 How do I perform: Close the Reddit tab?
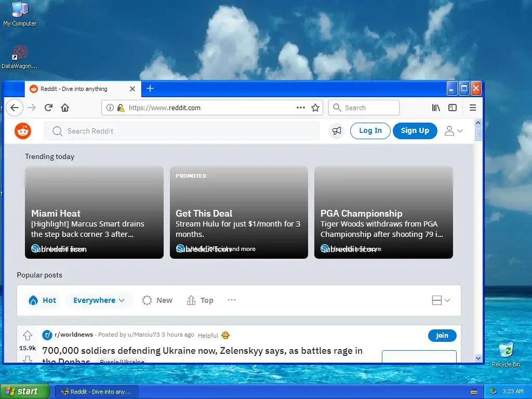pos(132,89)
